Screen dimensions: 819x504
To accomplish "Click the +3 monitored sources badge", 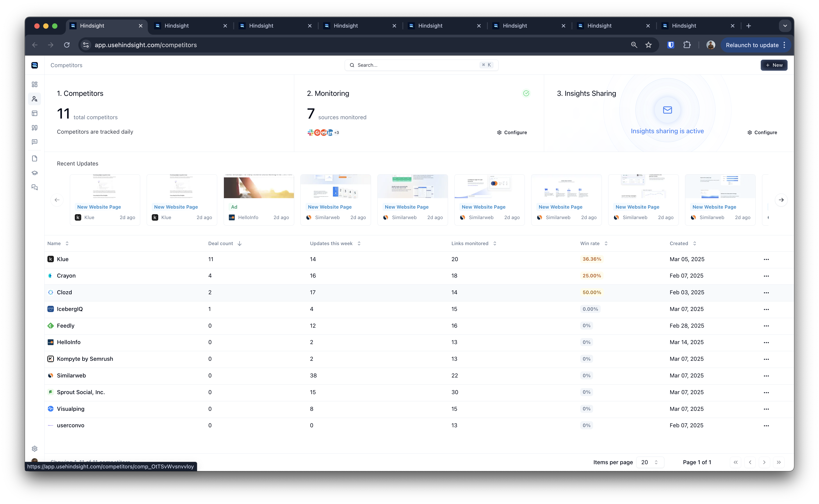I will coord(337,133).
